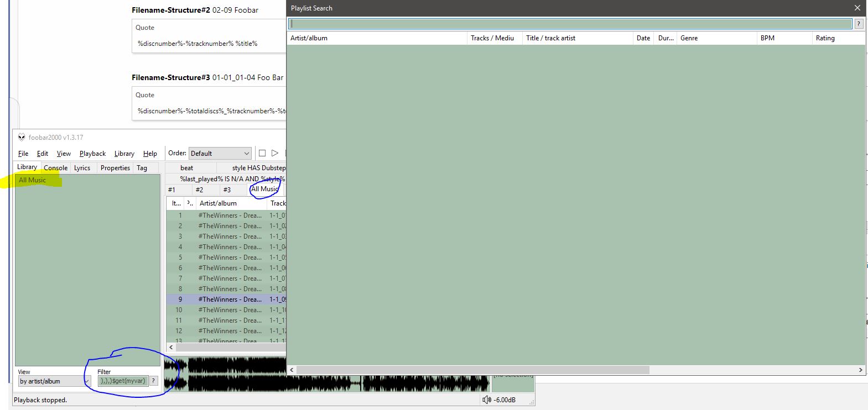Click the foobar2000 alien app icon

coord(22,137)
